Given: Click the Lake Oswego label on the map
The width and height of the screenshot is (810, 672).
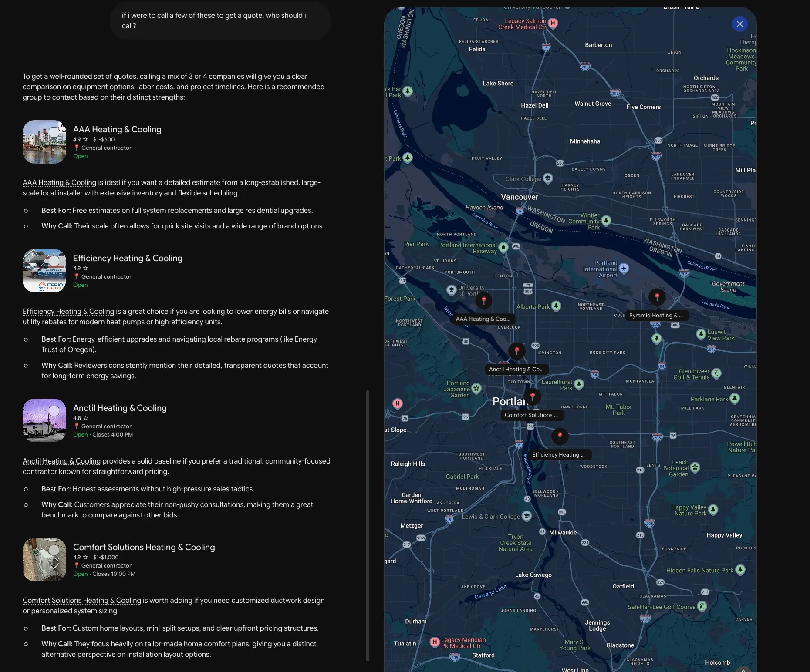Looking at the screenshot, I should (533, 575).
